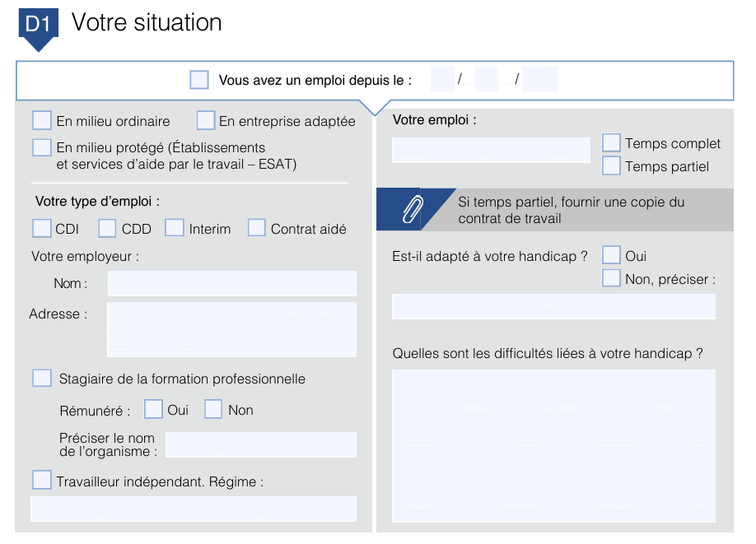
Task: Tick 'Travailleur indépendant' checkbox
Action: click(x=42, y=480)
